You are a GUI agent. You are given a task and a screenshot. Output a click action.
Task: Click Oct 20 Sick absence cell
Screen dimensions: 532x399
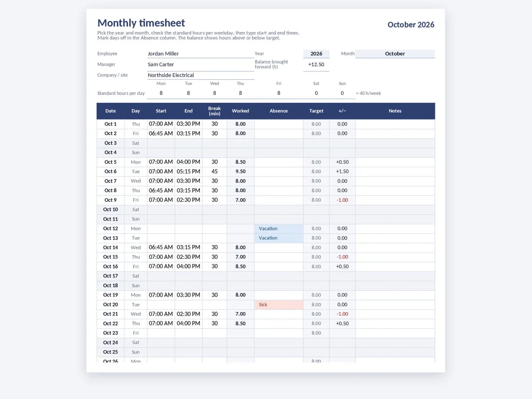tap(279, 305)
